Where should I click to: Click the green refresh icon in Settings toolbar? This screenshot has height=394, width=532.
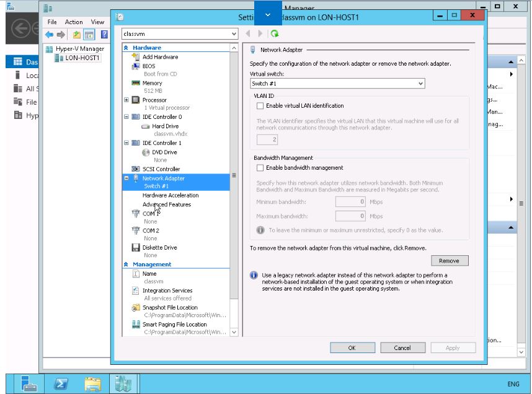coord(275,33)
